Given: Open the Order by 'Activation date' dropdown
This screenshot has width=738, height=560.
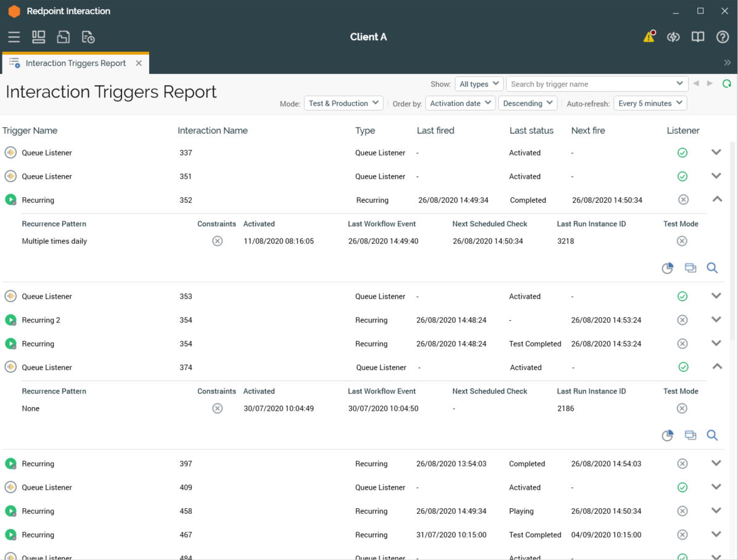Looking at the screenshot, I should [x=461, y=104].
